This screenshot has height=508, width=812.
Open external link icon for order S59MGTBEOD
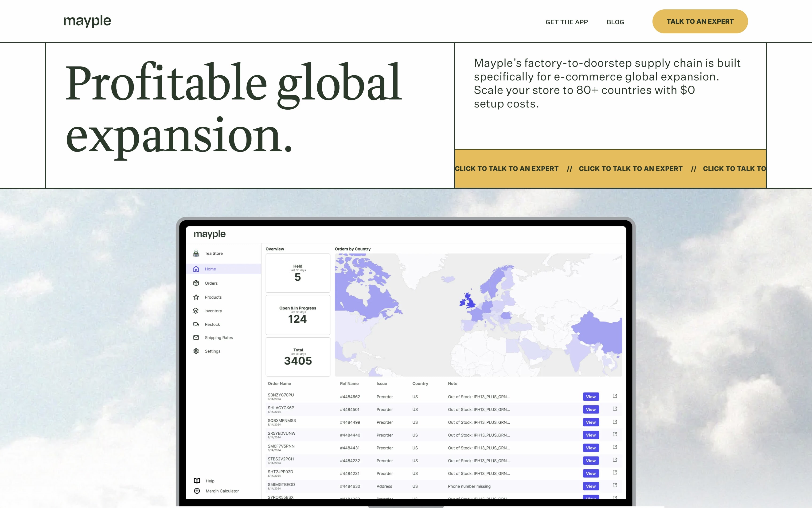(615, 485)
